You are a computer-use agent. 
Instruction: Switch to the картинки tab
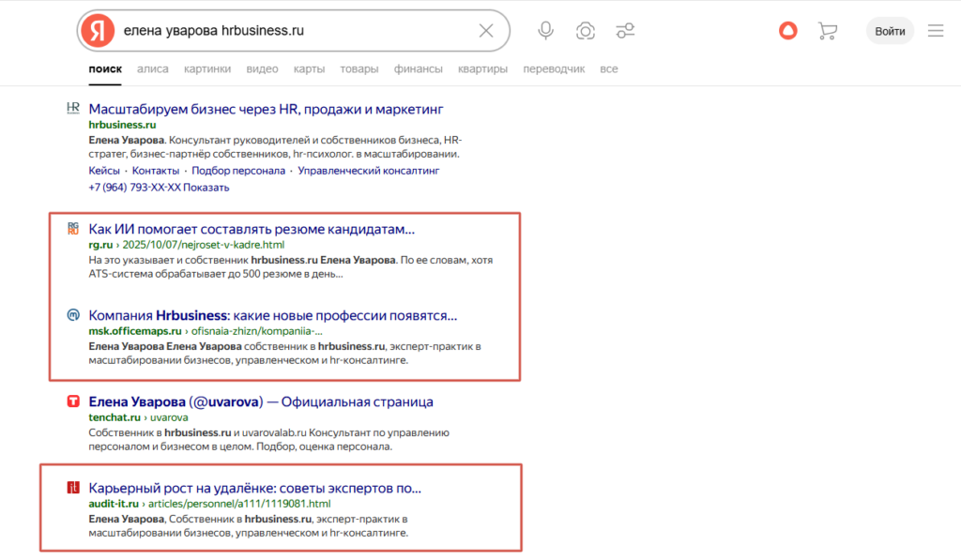click(x=207, y=68)
